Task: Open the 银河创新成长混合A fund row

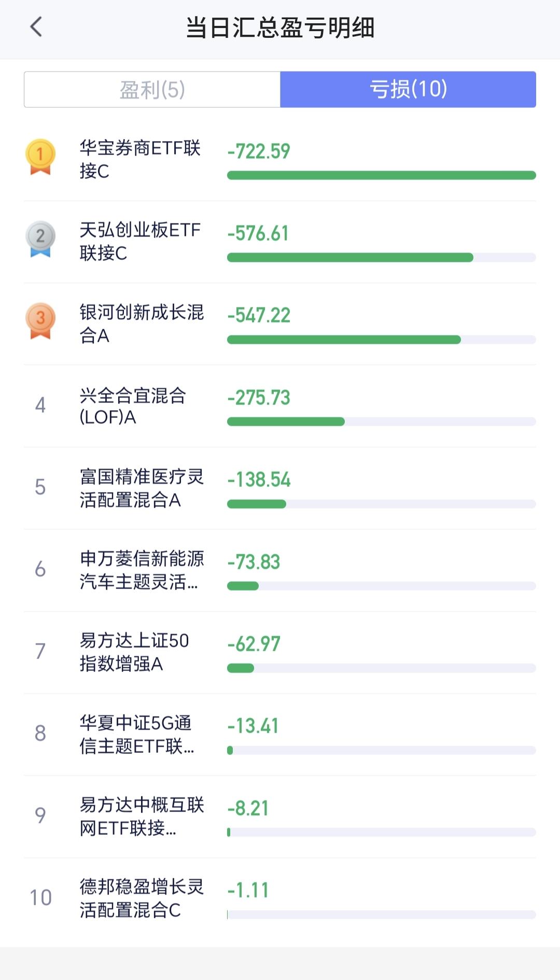Action: coord(280,324)
